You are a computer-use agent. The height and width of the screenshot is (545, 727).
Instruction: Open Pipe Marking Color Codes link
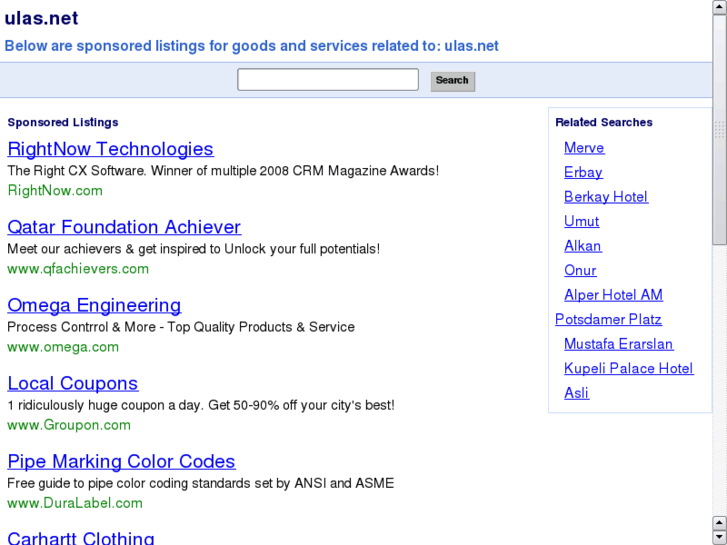tap(121, 461)
